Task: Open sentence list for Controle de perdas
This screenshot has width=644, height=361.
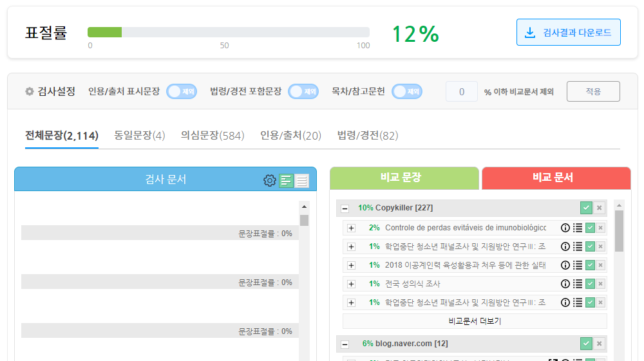Action: coord(578,228)
